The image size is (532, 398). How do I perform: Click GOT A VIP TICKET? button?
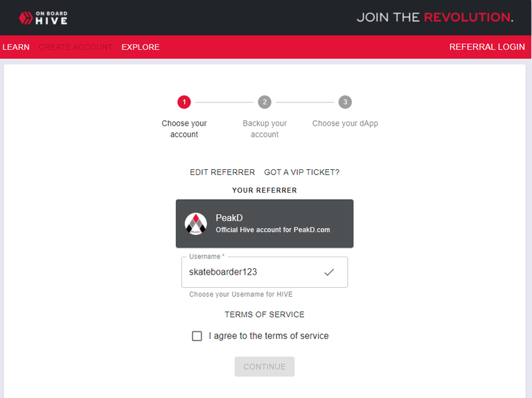point(301,172)
